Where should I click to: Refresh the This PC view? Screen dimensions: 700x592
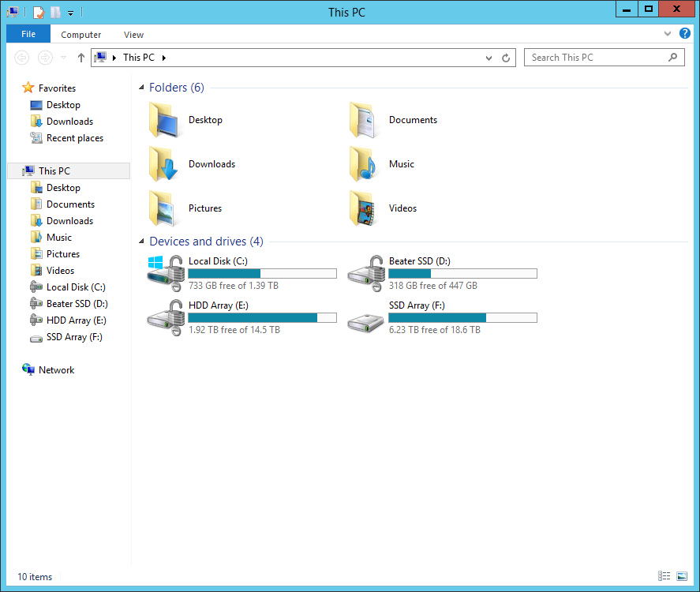click(x=506, y=58)
